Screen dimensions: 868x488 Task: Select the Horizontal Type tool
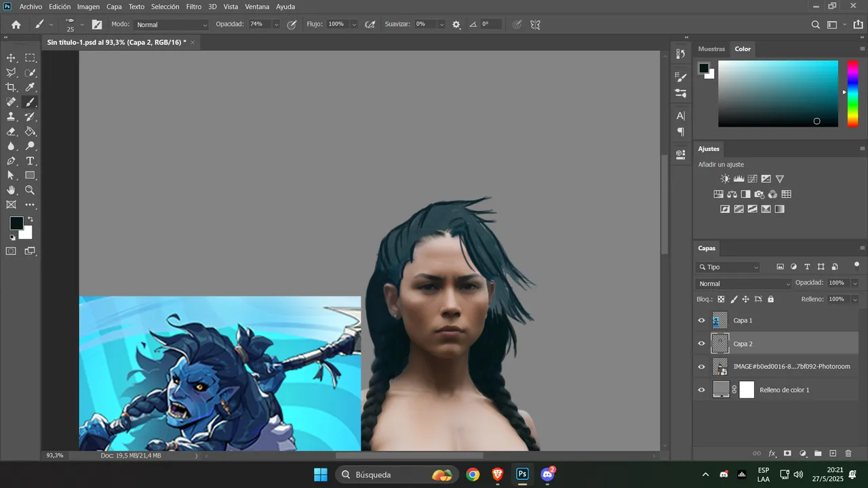[x=30, y=161]
